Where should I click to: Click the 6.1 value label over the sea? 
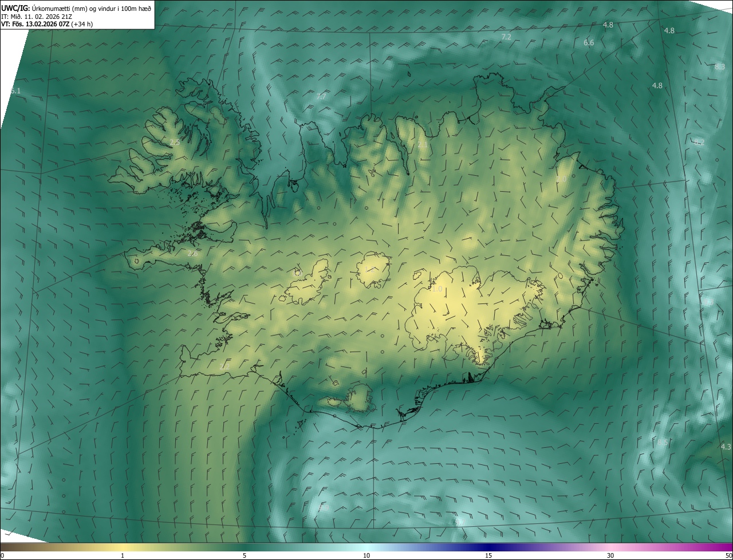(x=15, y=91)
